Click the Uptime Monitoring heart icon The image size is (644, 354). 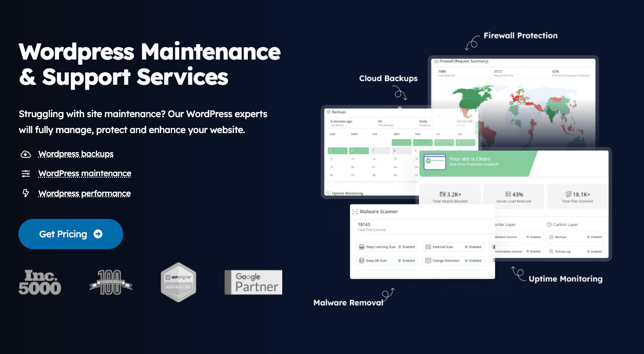[328, 193]
